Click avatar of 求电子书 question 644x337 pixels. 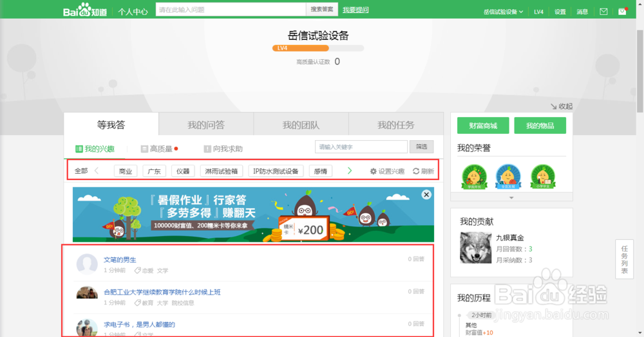coord(87,327)
